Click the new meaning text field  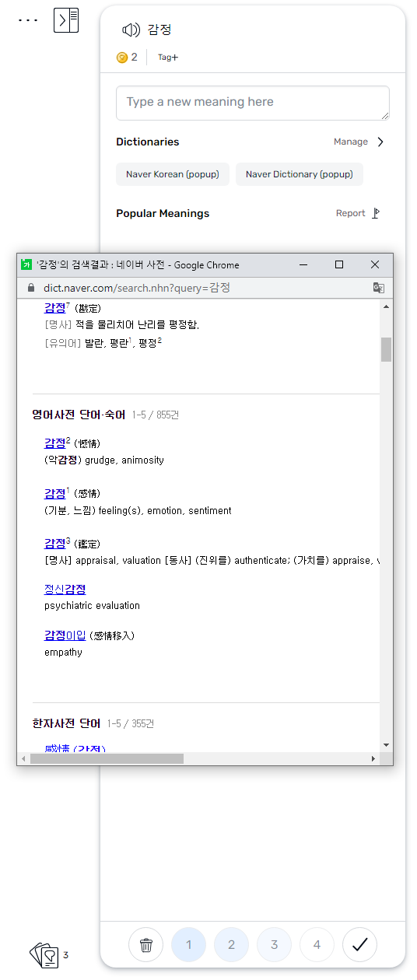[253, 103]
